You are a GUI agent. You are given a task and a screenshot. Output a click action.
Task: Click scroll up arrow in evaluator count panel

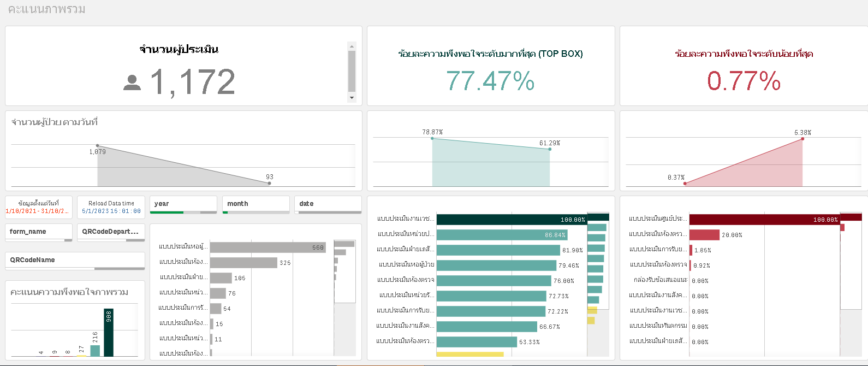point(352,46)
